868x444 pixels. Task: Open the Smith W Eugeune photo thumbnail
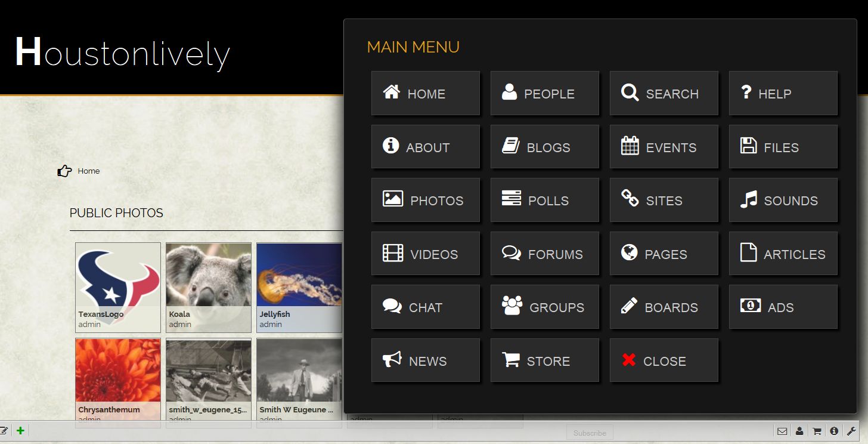click(x=299, y=383)
